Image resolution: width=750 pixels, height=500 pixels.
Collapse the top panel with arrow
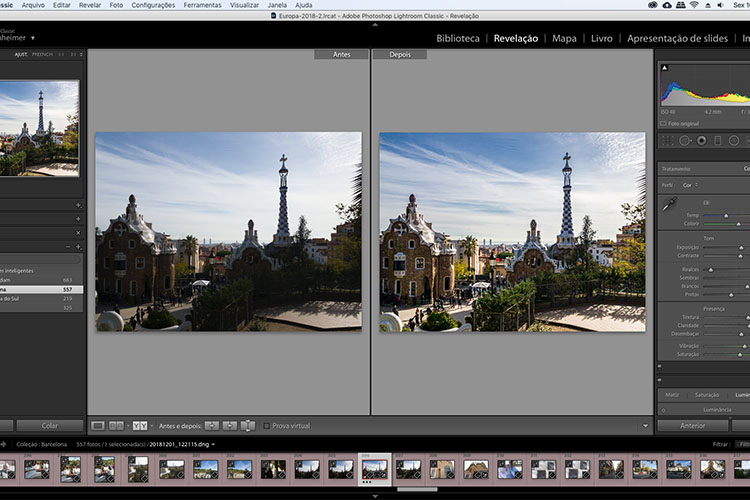[375, 24]
